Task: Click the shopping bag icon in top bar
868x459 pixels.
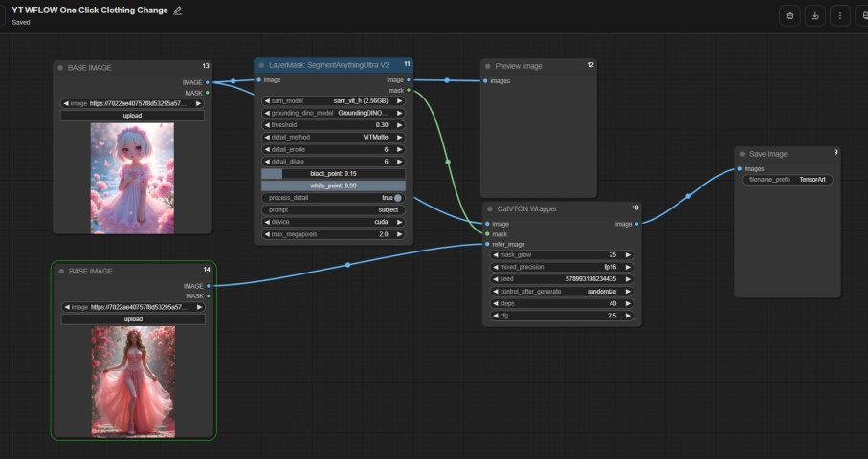Action: (x=790, y=16)
